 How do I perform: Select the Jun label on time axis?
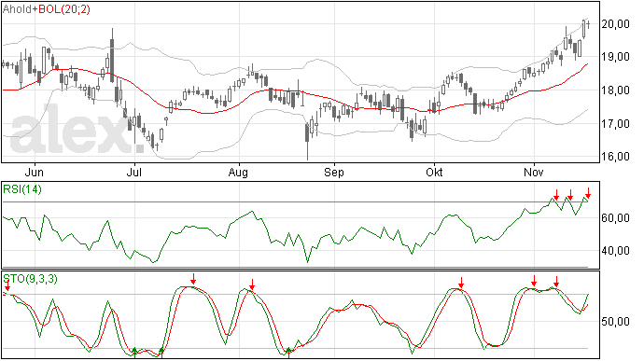35,172
